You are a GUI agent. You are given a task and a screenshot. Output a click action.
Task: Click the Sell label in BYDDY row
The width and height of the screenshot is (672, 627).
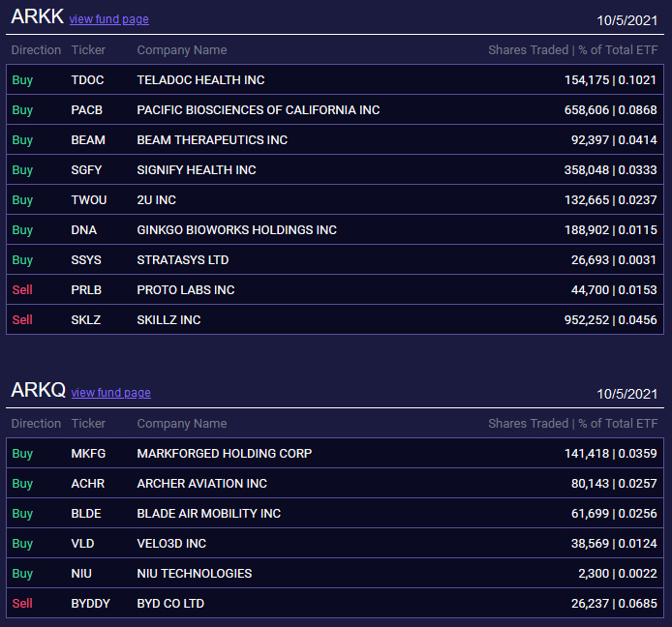click(x=22, y=604)
